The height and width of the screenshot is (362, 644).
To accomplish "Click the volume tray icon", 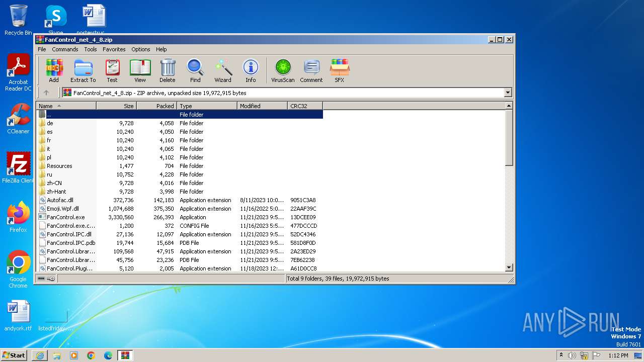I will [x=572, y=355].
